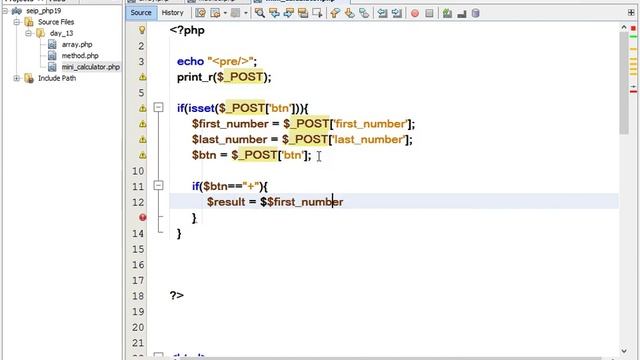
Task: Click the red error mark in error stripe
Action: 633,92
